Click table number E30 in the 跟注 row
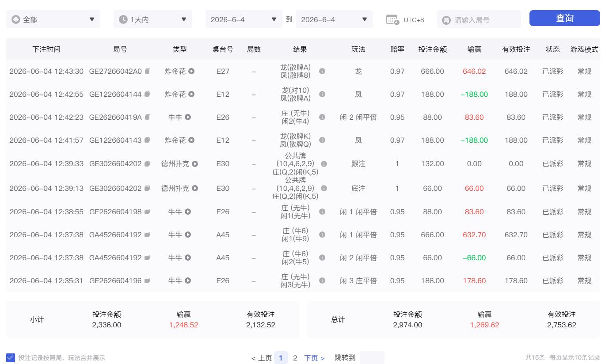 click(x=223, y=163)
